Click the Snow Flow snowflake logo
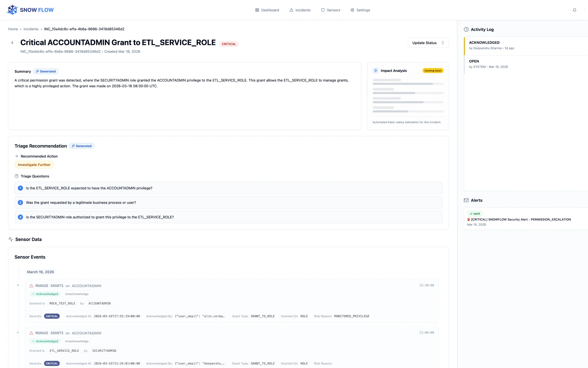This screenshot has width=588, height=368. (12, 10)
